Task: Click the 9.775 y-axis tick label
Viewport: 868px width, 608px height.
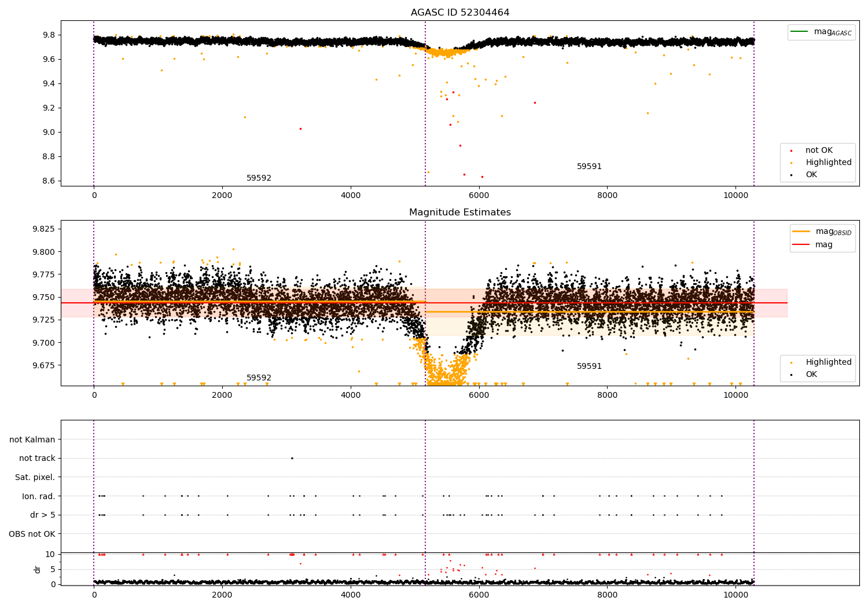Action: (44, 275)
